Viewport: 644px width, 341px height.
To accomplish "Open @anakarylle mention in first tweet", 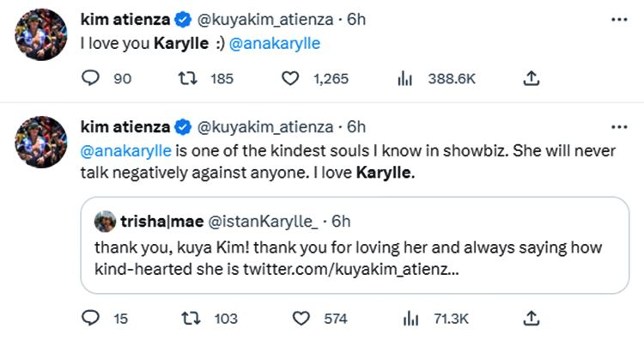I will pos(275,43).
